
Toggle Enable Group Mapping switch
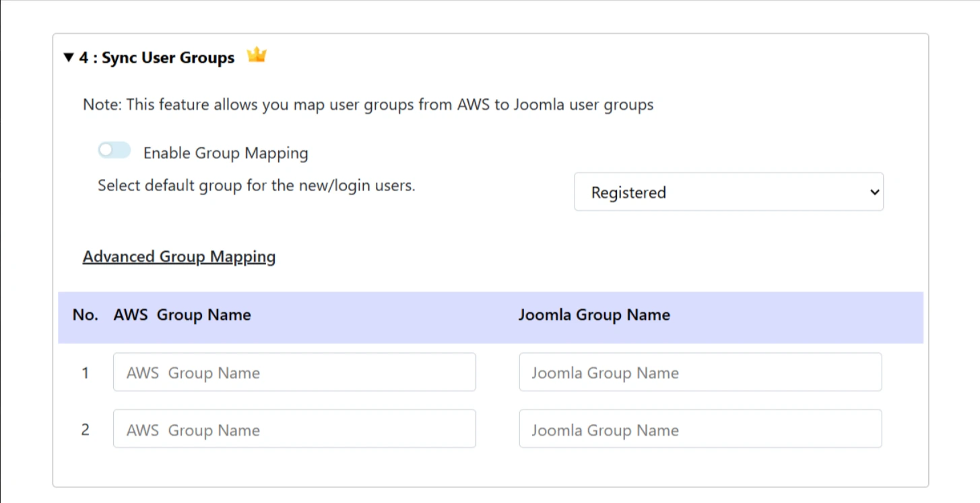[x=114, y=151]
